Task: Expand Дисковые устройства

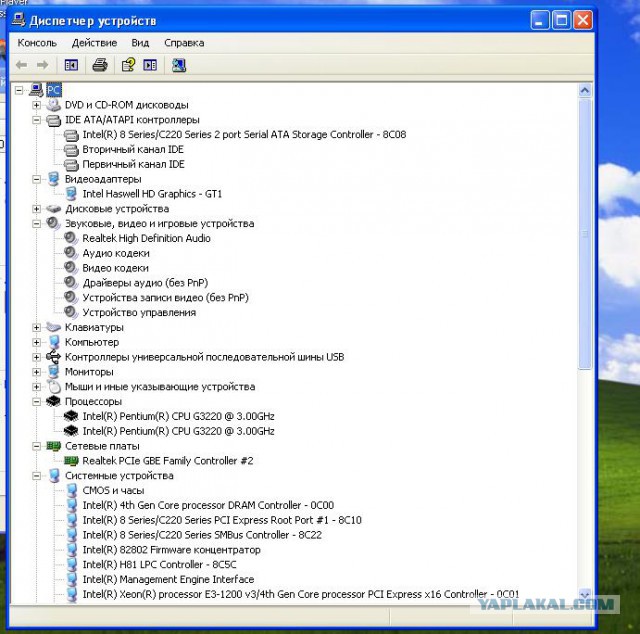Action: click(36, 209)
